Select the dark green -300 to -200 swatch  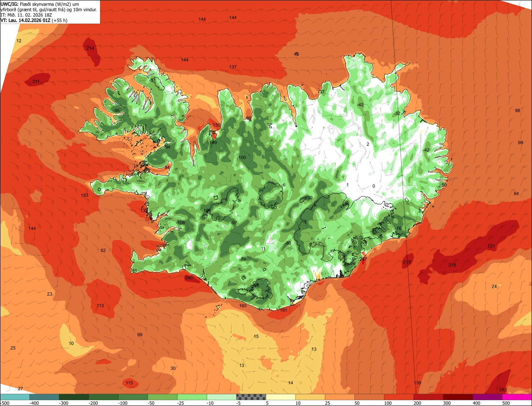click(x=74, y=396)
